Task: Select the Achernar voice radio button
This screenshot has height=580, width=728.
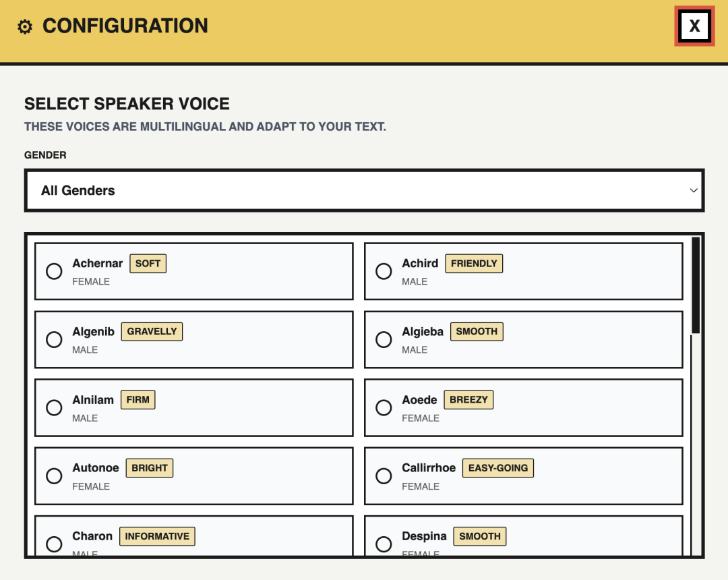Action: [x=54, y=271]
